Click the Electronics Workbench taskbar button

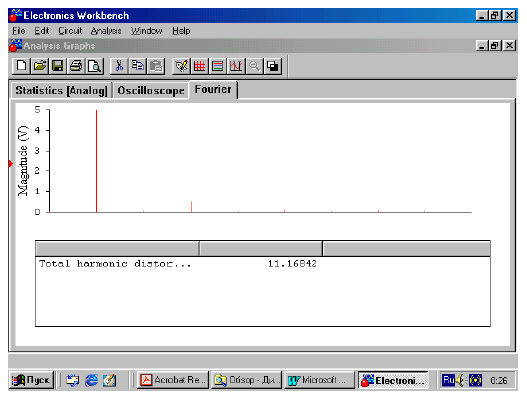pos(393,380)
